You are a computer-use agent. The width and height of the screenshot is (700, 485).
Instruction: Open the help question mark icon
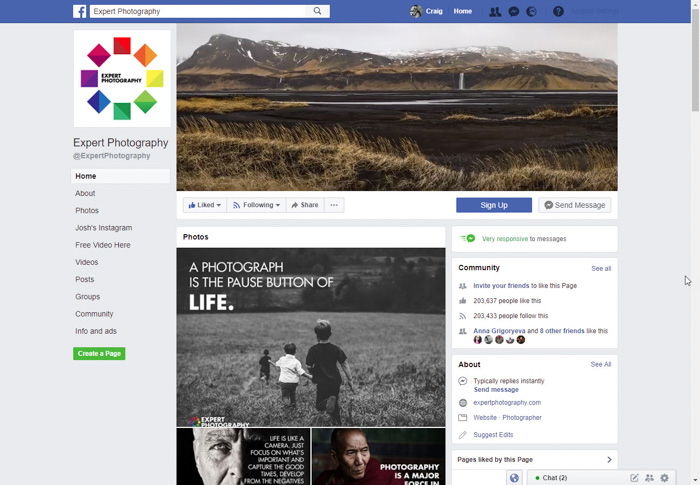point(558,12)
